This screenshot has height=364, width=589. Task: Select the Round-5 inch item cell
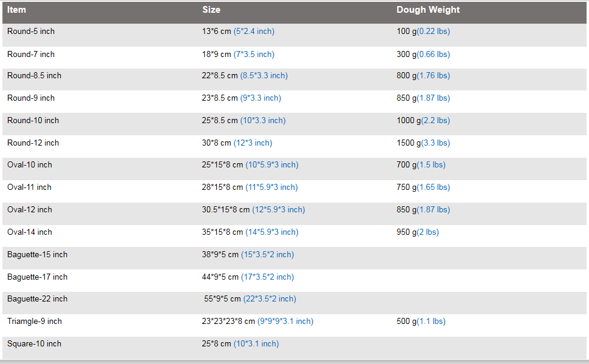pos(31,31)
